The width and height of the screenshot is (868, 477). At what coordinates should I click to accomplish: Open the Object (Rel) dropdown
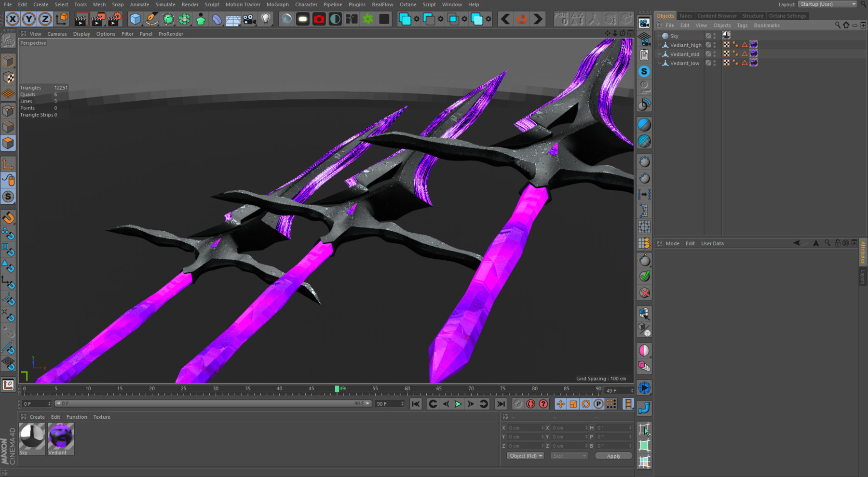pos(525,456)
